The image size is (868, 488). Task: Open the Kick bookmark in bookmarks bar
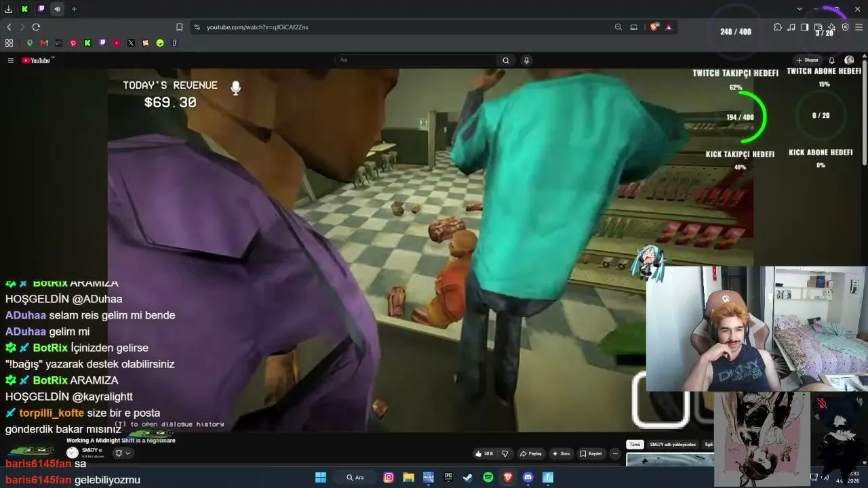[x=87, y=43]
